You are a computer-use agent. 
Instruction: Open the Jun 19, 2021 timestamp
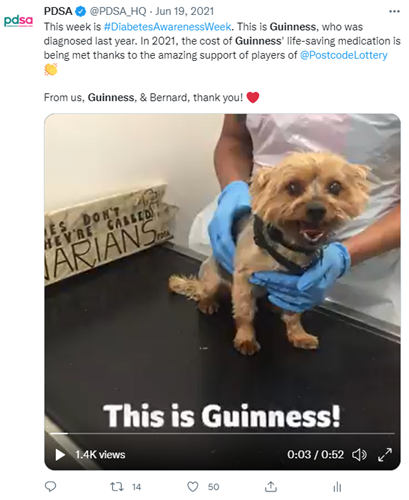[x=184, y=11]
